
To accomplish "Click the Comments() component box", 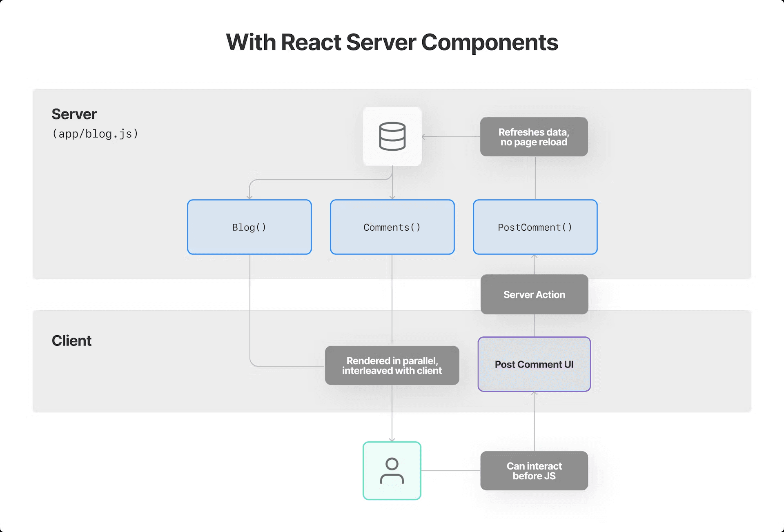I will pos(392,227).
